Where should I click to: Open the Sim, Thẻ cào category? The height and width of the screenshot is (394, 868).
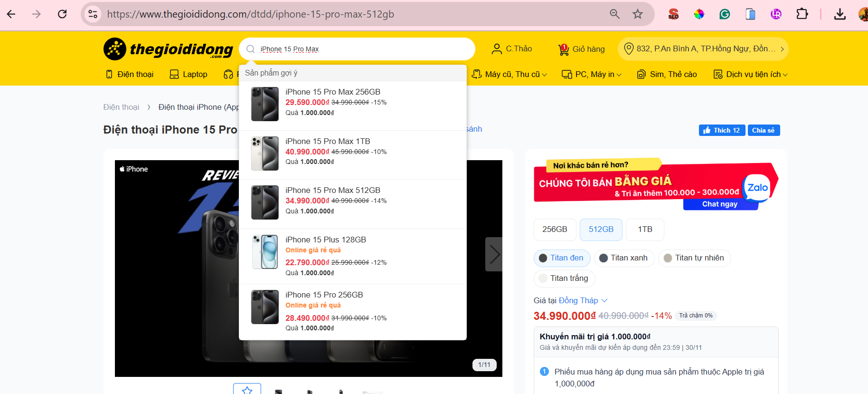[x=667, y=75]
